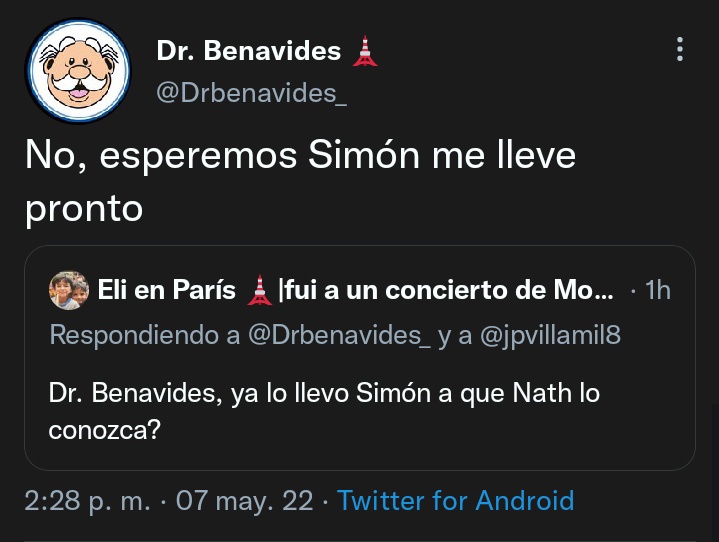This screenshot has width=719, height=542.
Task: Tap the 'Respondiendo a' label in quoted tweet
Action: tap(145, 335)
